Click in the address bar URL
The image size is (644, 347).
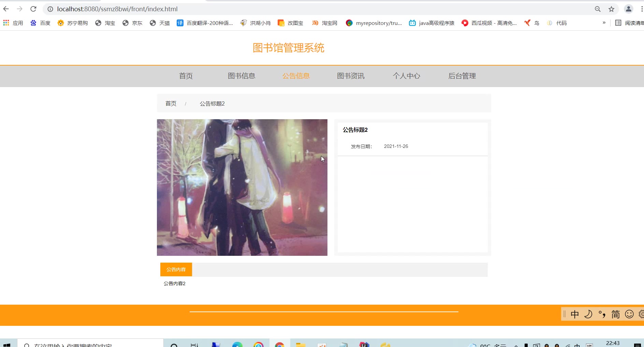(x=117, y=9)
